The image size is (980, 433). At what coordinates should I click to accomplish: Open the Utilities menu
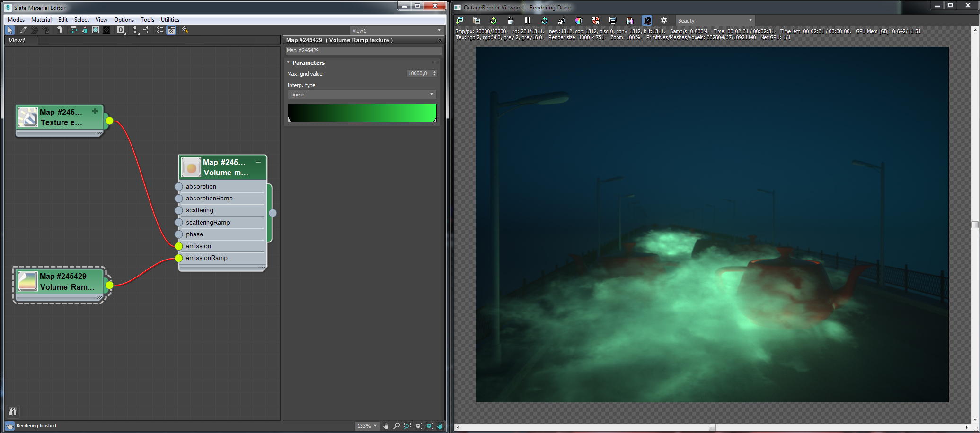[170, 20]
